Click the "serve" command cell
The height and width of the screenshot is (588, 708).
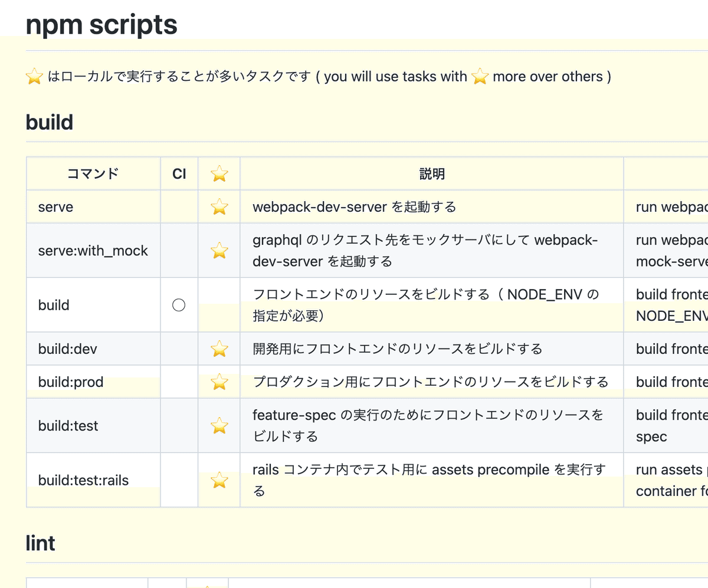pos(93,206)
